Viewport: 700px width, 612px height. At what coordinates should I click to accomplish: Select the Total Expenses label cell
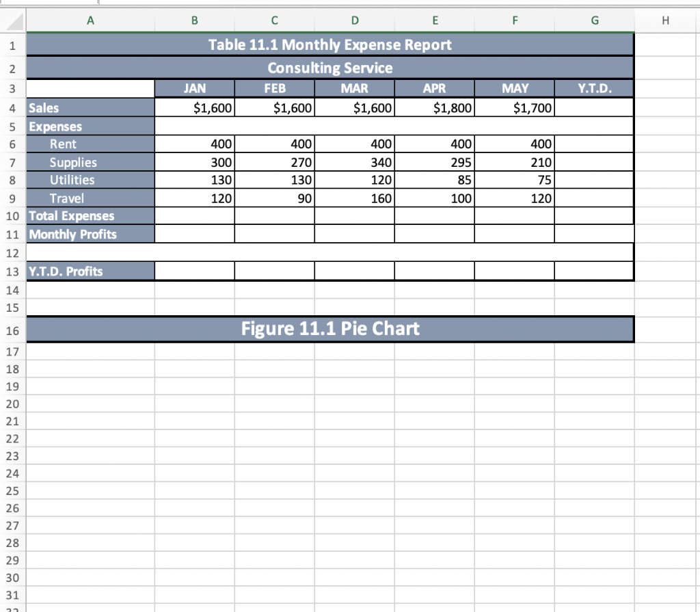click(90, 216)
